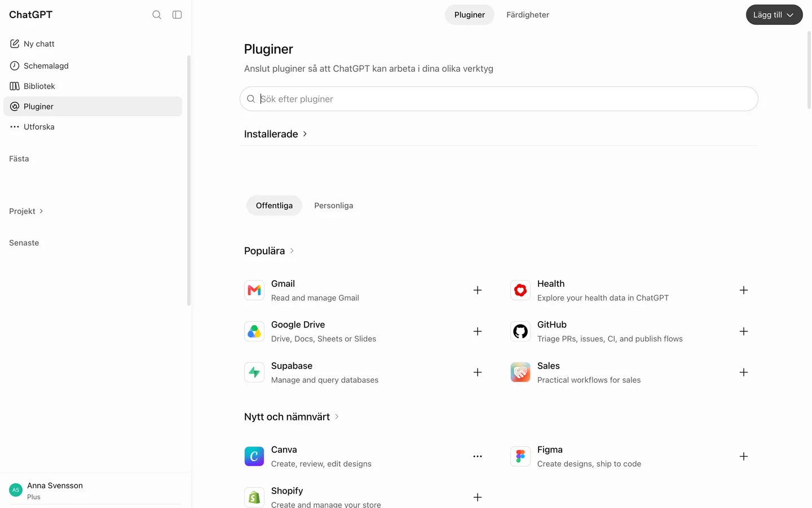The width and height of the screenshot is (812, 508).
Task: Select the Pluginer tab at top
Action: click(470, 15)
